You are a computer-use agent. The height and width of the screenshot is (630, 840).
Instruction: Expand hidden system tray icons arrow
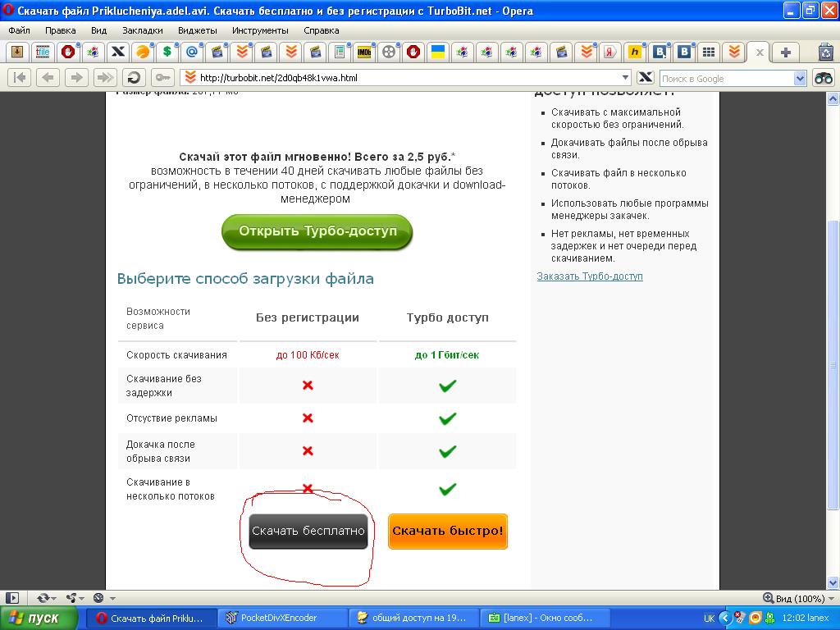pyautogui.click(x=725, y=619)
